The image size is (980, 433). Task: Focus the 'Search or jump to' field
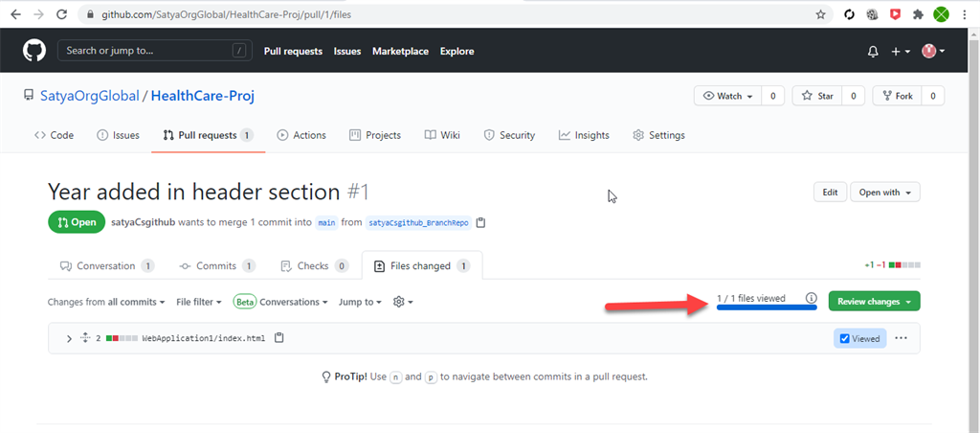pos(155,51)
